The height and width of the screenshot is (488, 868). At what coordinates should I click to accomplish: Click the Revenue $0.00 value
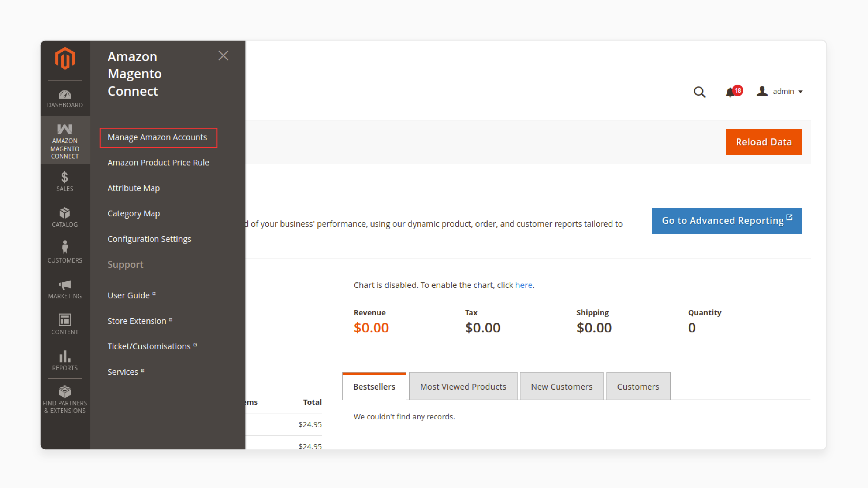click(371, 328)
